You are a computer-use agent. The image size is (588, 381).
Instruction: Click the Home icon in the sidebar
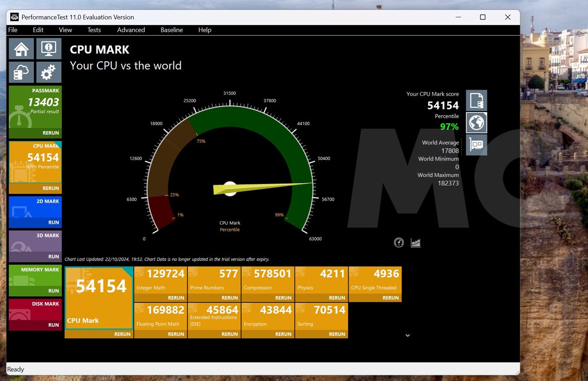(21, 49)
